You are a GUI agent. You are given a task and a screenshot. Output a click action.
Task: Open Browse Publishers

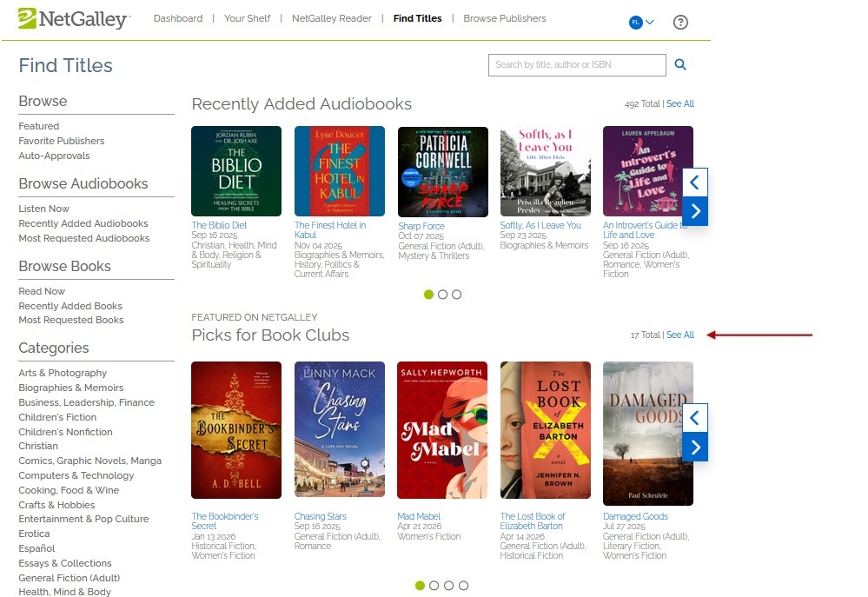coord(505,18)
